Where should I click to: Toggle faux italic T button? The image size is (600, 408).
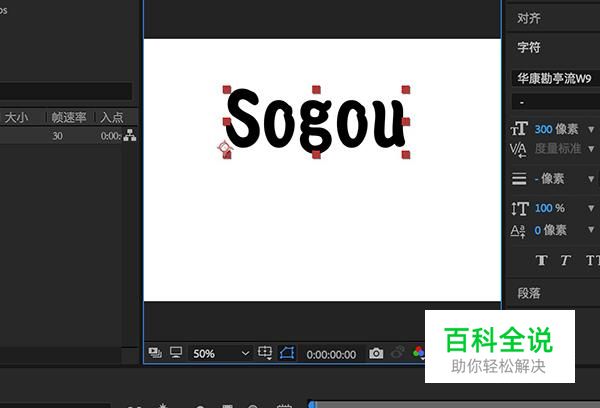[565, 261]
